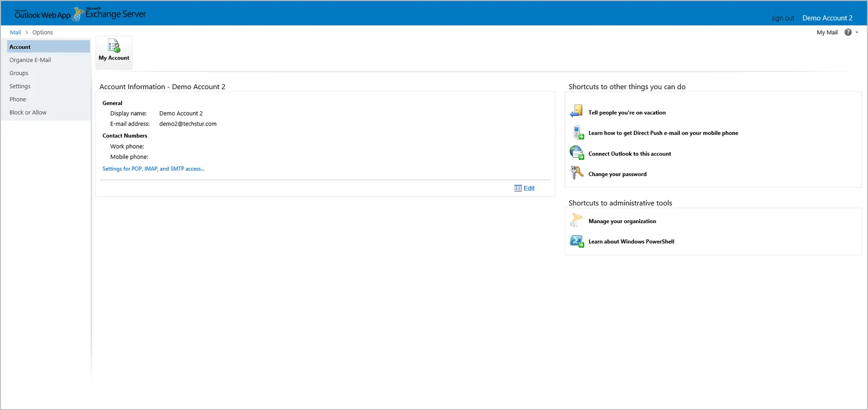Click Change your password link
Screen dimensions: 868x410
617,174
